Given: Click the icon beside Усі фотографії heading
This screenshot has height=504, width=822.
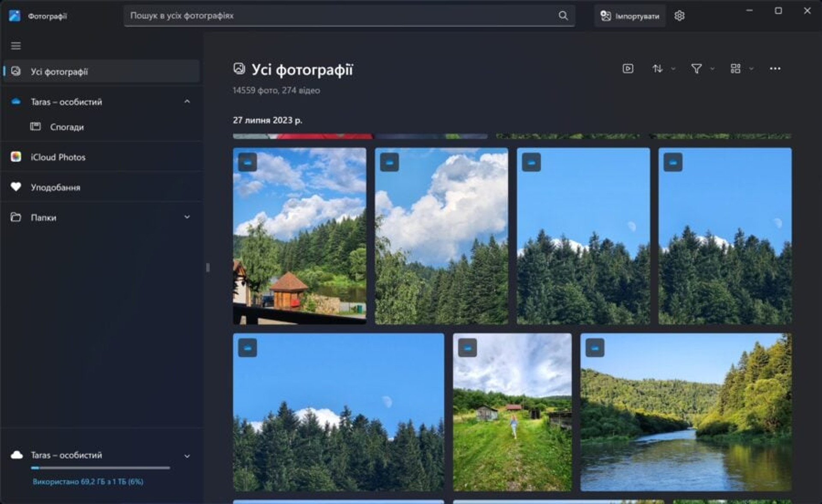Looking at the screenshot, I should point(239,68).
